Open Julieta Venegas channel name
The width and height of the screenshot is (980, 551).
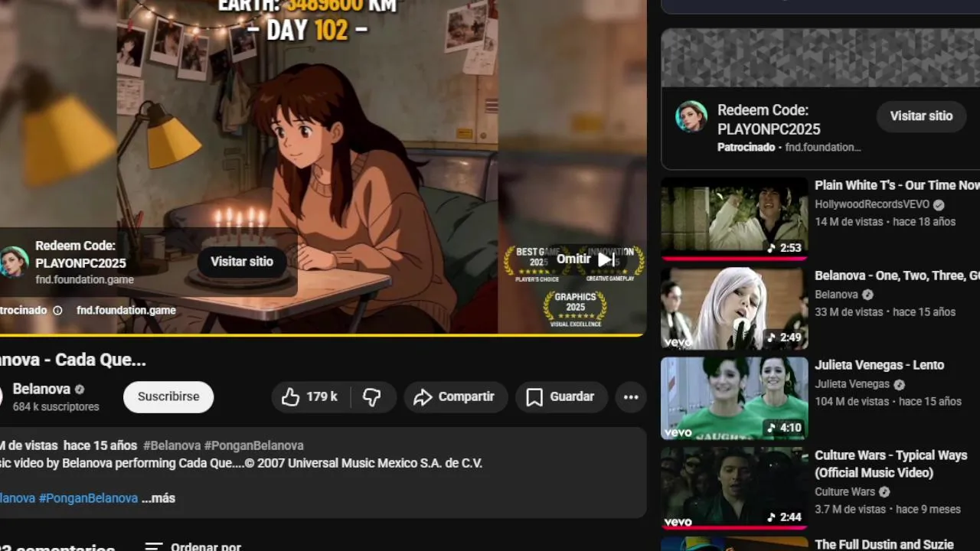(x=852, y=384)
